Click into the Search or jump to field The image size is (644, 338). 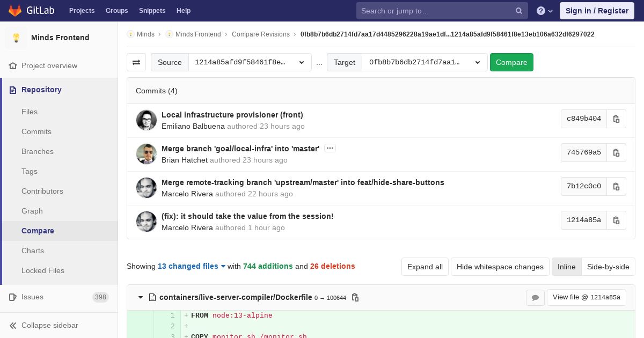[x=437, y=11]
